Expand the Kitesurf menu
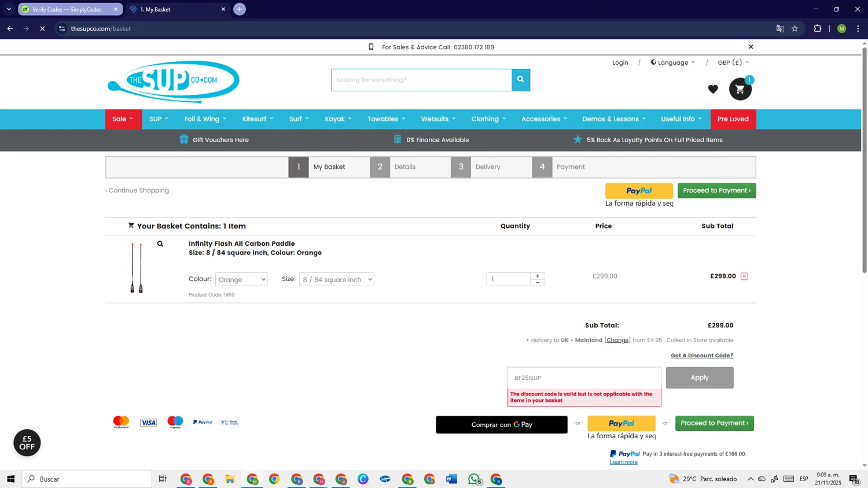This screenshot has height=488, width=868. click(x=258, y=119)
